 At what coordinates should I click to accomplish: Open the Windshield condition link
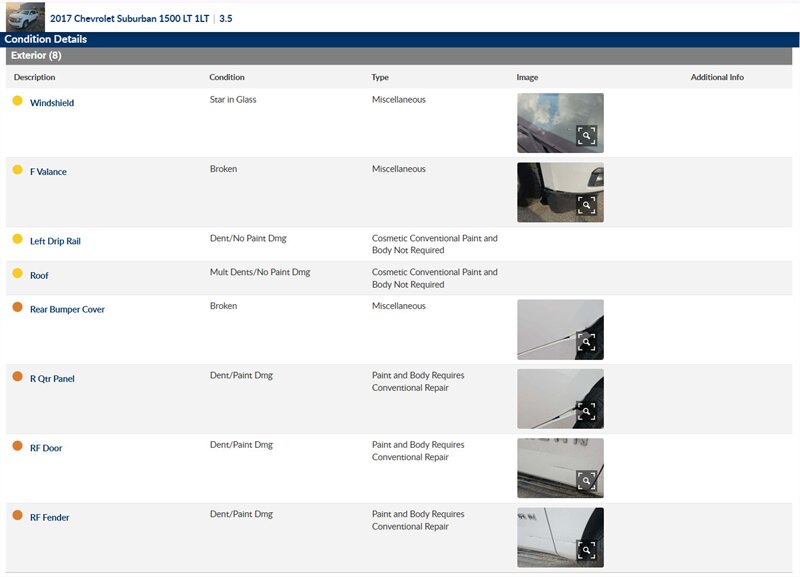(52, 103)
